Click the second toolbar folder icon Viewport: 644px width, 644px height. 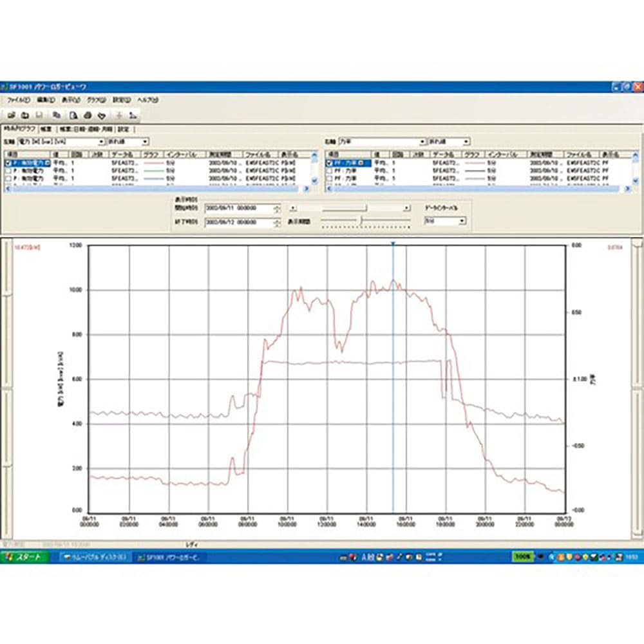pos(24,115)
